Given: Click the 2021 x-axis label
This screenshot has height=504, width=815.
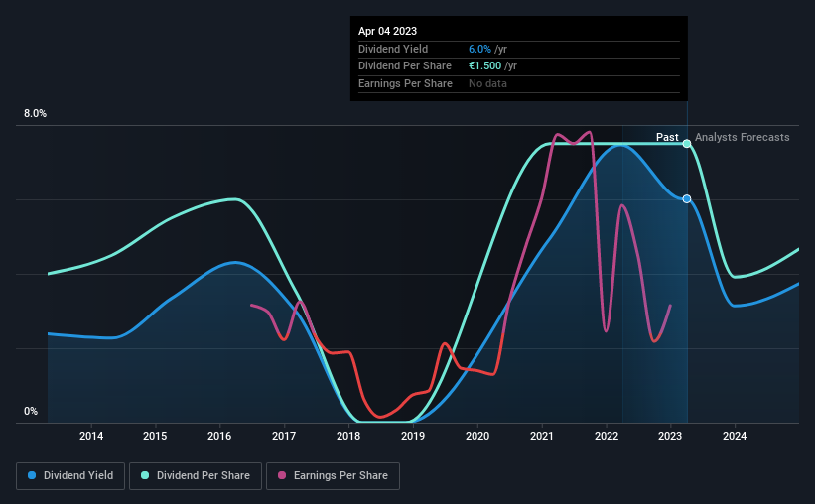Looking at the screenshot, I should point(542,436).
